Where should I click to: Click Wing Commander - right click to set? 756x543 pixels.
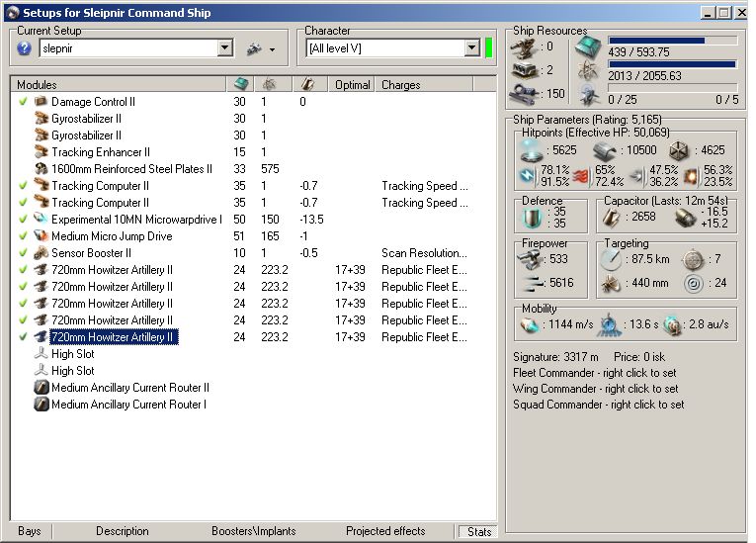tap(596, 389)
